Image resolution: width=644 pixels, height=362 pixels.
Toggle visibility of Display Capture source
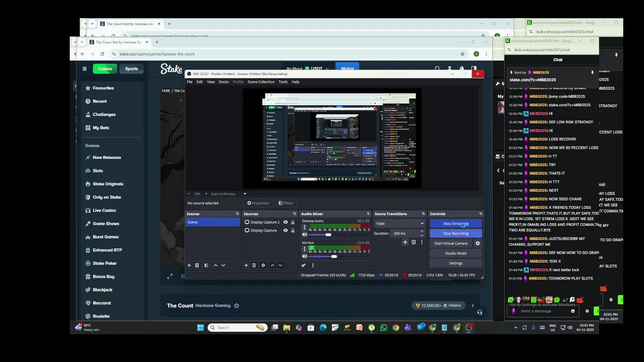coord(285,230)
